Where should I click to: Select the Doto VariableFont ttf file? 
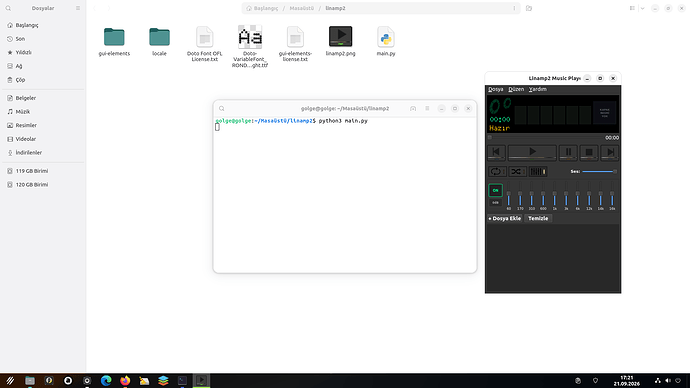pos(250,46)
